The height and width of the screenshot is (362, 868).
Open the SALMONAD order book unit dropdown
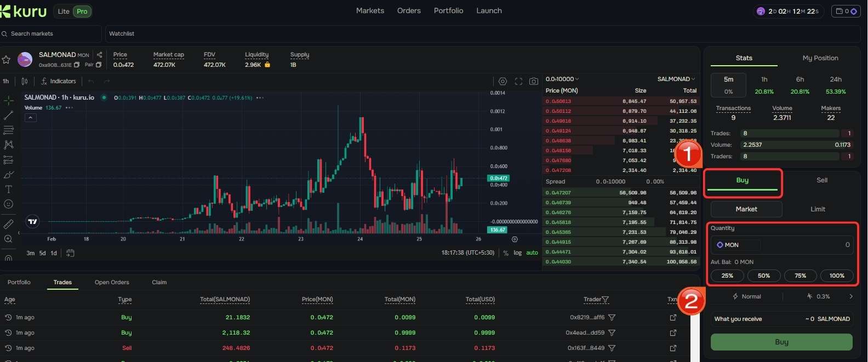tap(676, 79)
